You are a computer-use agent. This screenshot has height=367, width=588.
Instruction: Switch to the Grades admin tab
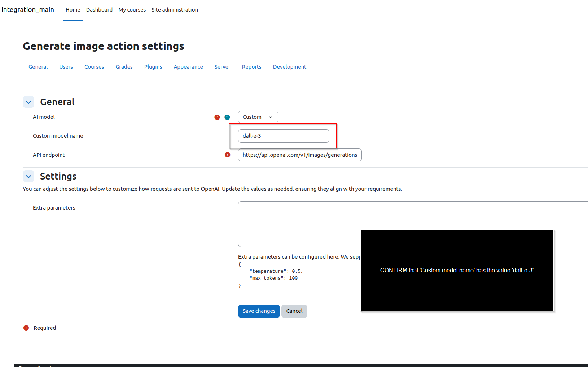[124, 67]
